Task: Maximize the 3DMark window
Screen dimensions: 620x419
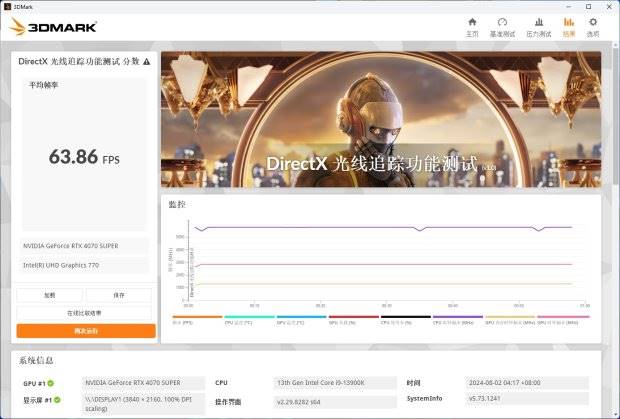Action: click(x=588, y=7)
